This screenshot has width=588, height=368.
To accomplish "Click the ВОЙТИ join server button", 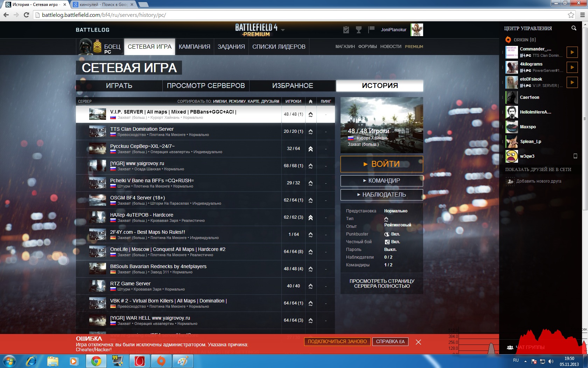I will [x=382, y=164].
